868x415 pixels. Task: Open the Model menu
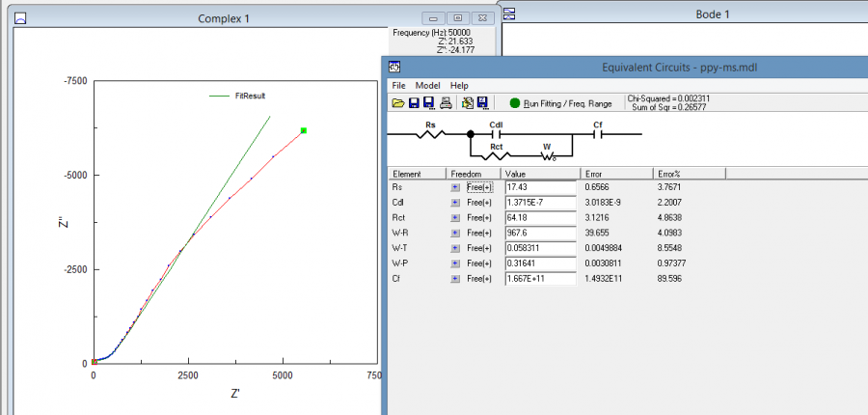tap(427, 86)
